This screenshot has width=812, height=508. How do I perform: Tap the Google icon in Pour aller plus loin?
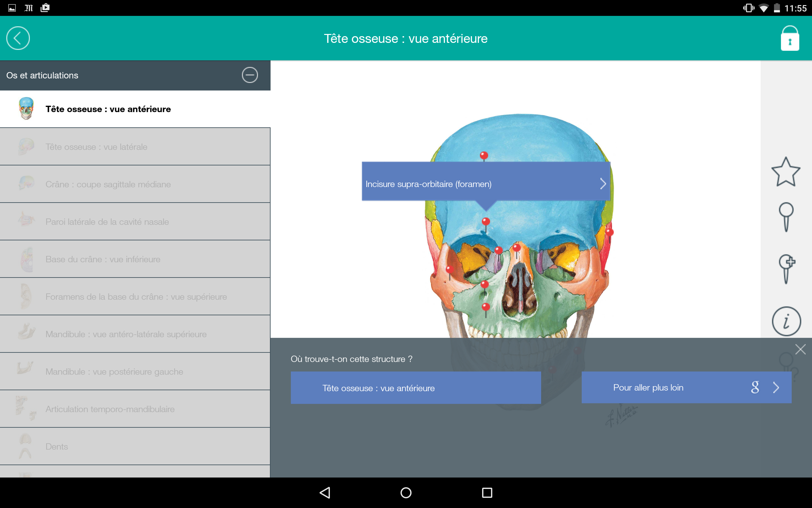click(x=755, y=387)
